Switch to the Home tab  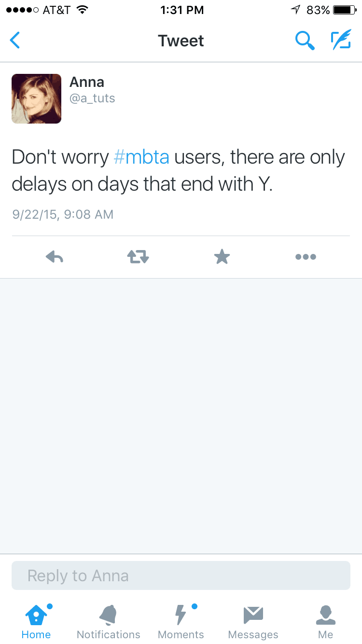(36, 623)
